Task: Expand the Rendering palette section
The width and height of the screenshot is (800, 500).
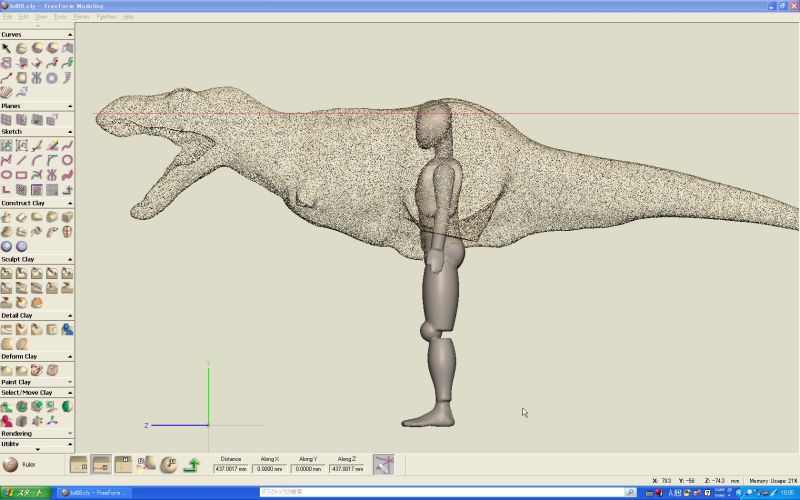Action: tap(70, 434)
